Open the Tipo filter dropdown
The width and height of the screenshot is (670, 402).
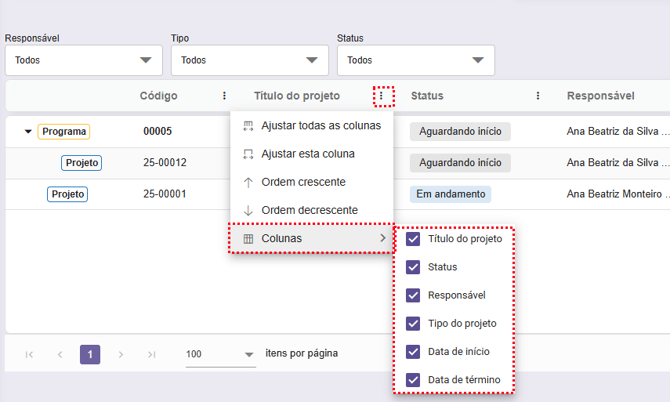(x=248, y=60)
